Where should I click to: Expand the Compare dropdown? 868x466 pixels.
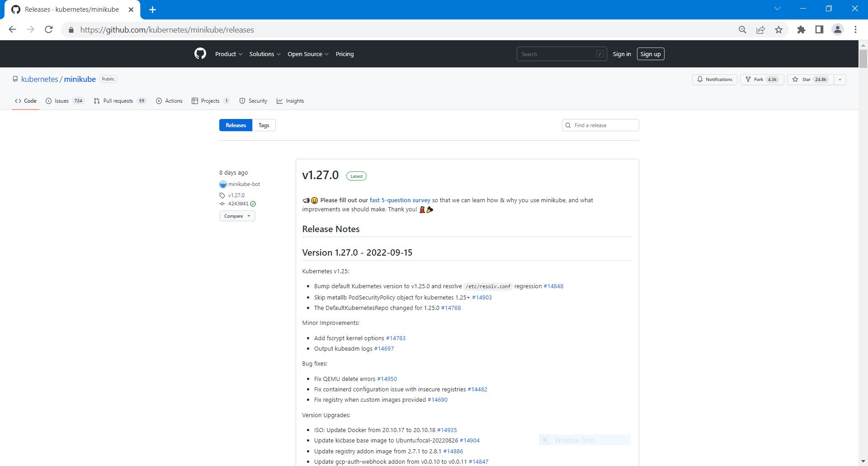(237, 216)
